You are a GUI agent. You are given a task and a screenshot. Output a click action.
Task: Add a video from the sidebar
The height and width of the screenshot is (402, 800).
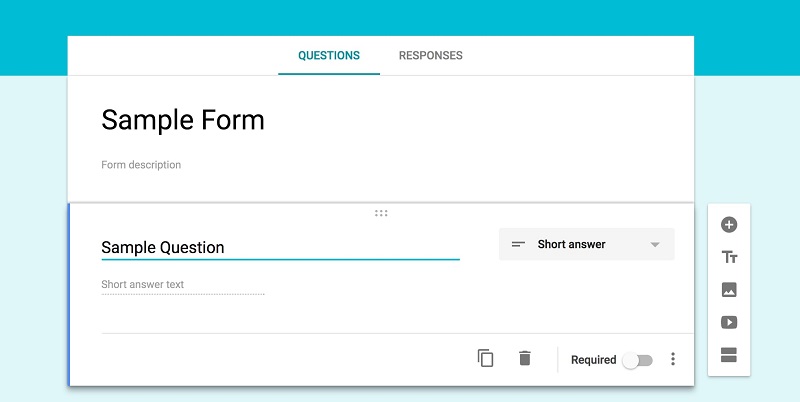[729, 322]
